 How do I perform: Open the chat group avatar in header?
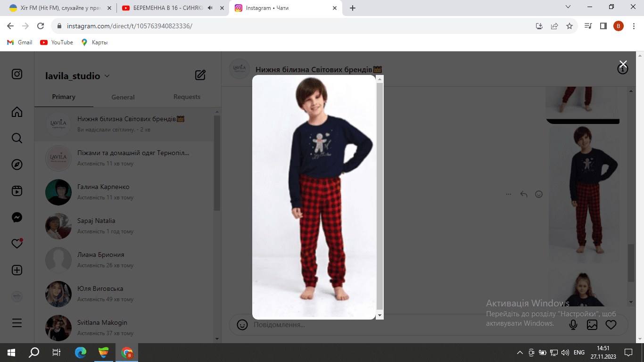239,69
